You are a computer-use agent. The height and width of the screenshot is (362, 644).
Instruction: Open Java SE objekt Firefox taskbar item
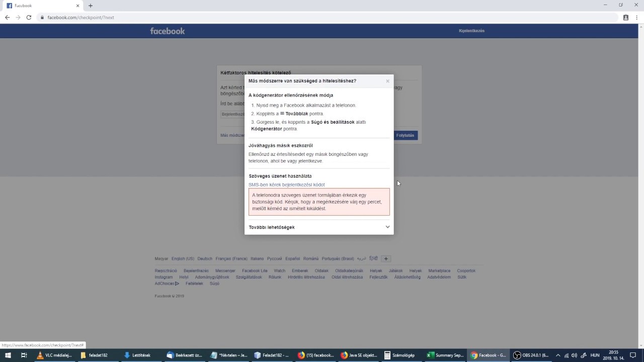click(359, 355)
